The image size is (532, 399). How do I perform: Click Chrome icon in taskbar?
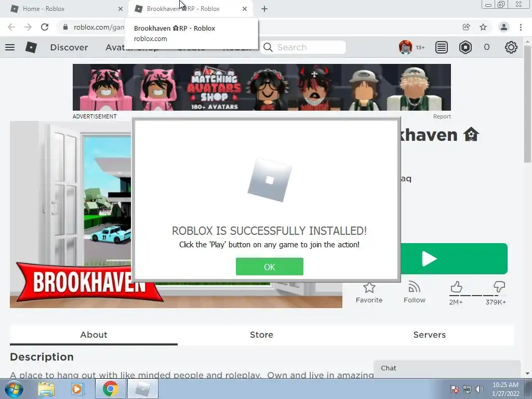pos(110,389)
